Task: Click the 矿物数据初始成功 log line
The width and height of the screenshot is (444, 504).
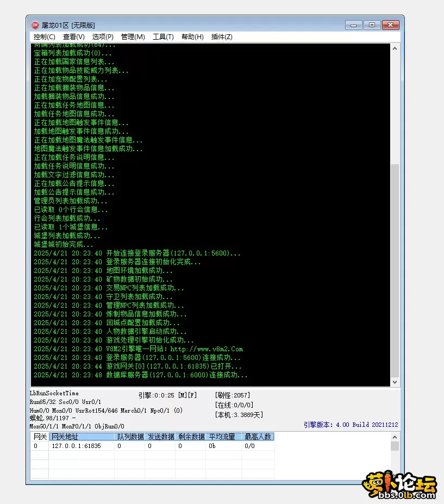Action: (x=103, y=279)
